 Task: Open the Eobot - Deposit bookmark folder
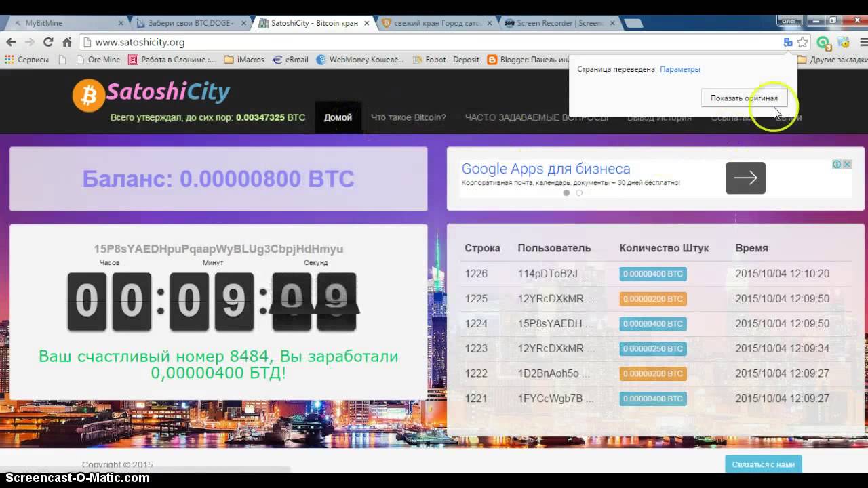tap(446, 60)
